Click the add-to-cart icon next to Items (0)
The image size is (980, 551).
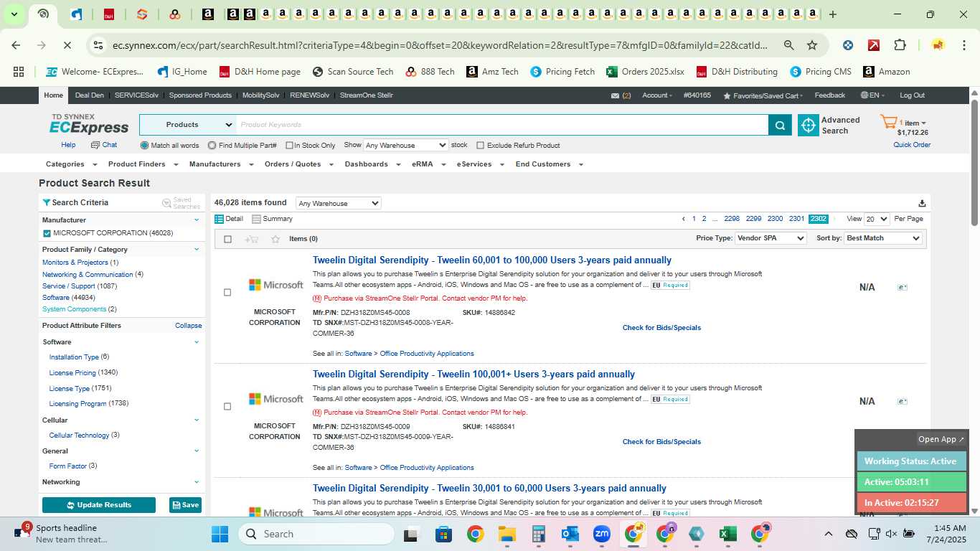point(251,239)
